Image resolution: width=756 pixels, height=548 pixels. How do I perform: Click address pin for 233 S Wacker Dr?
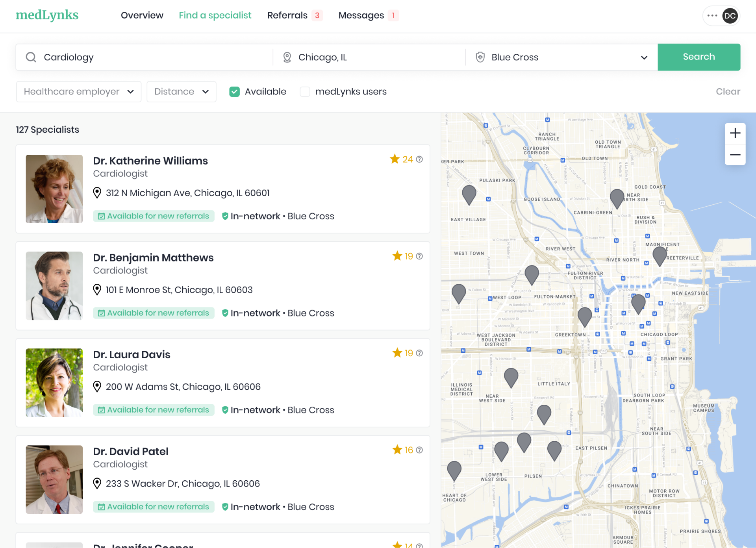(x=97, y=483)
